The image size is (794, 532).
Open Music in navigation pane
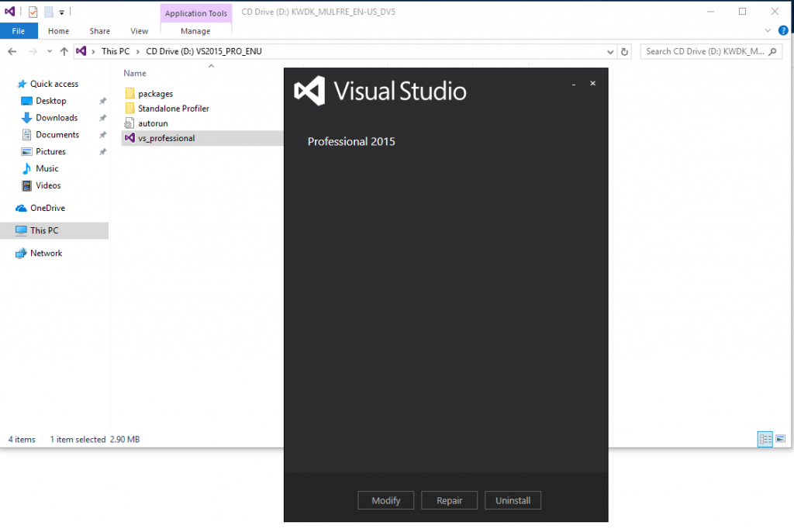point(47,168)
